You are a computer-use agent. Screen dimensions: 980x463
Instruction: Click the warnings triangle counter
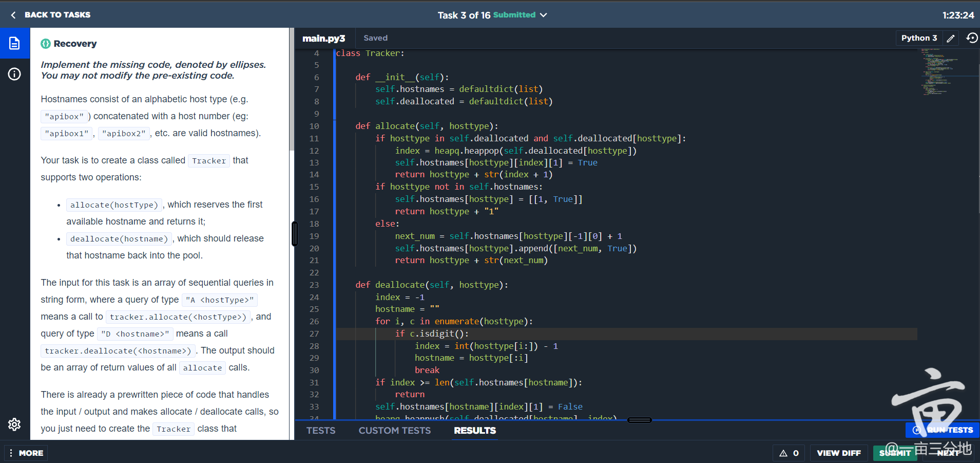pyautogui.click(x=789, y=453)
